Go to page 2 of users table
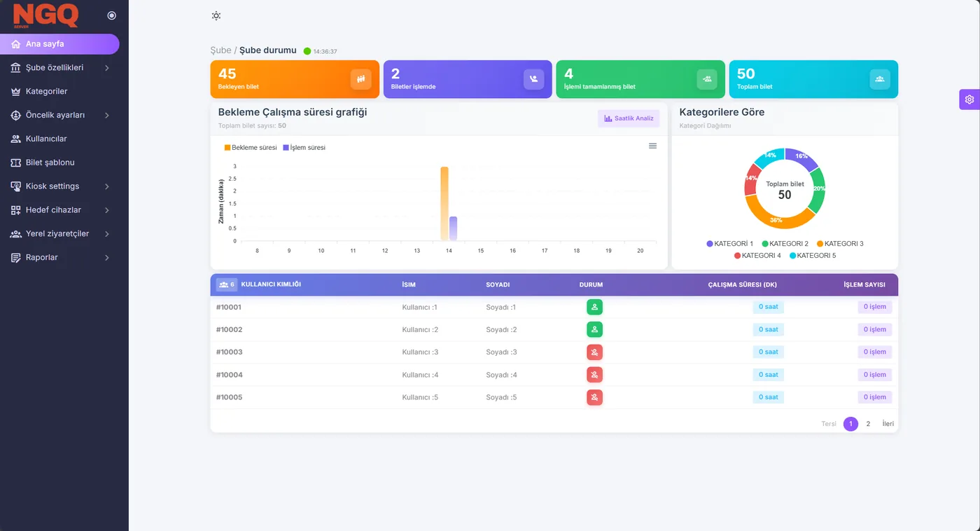980x531 pixels. click(868, 424)
